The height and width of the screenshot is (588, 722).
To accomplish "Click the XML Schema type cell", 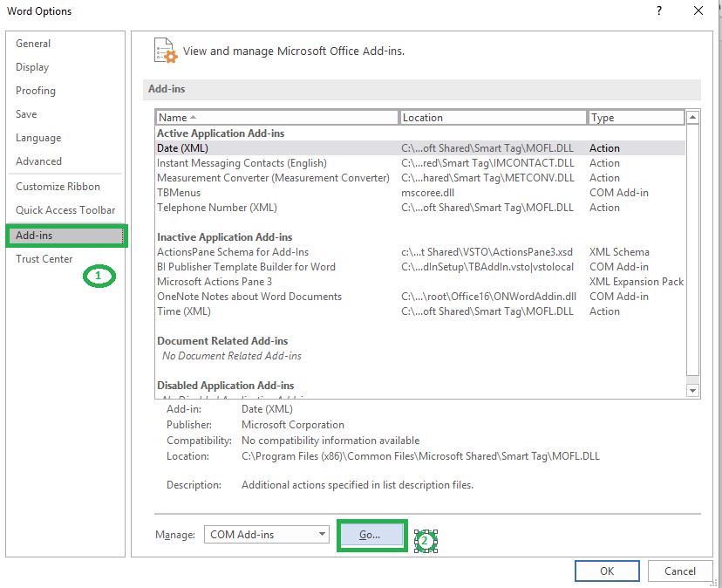I will tap(619, 252).
